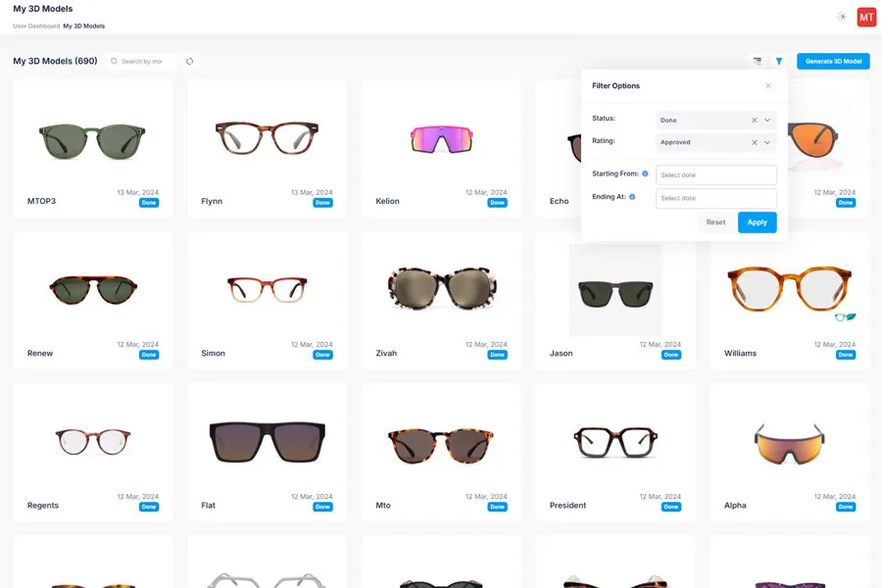Toggle the light/dark theme sun icon
882x588 pixels.
842,17
